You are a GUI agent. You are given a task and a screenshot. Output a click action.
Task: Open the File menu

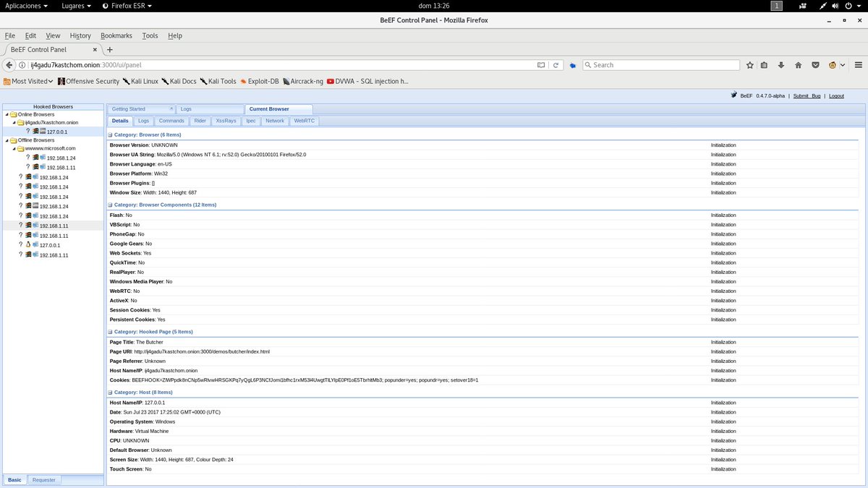pos(9,35)
